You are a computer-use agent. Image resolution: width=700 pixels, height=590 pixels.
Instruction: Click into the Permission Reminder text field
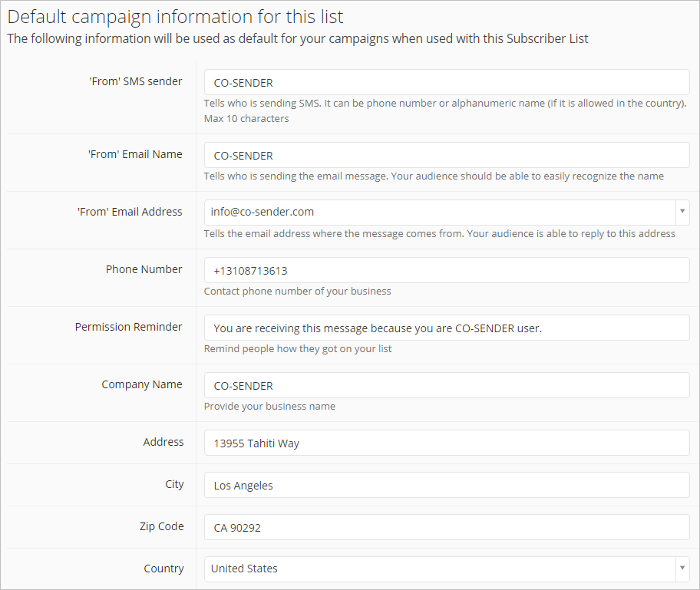click(x=447, y=328)
